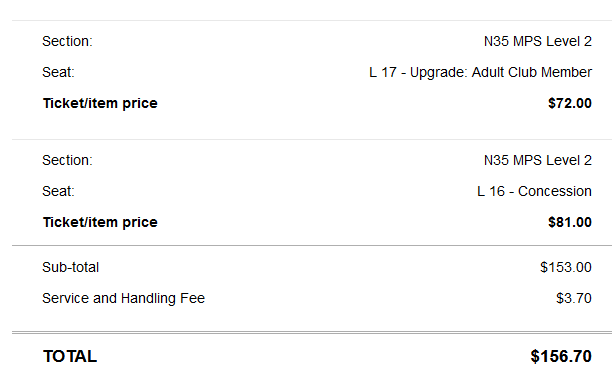The height and width of the screenshot is (370, 612).
Task: Click the L 16 Concession seat text
Action: pyautogui.click(x=534, y=191)
